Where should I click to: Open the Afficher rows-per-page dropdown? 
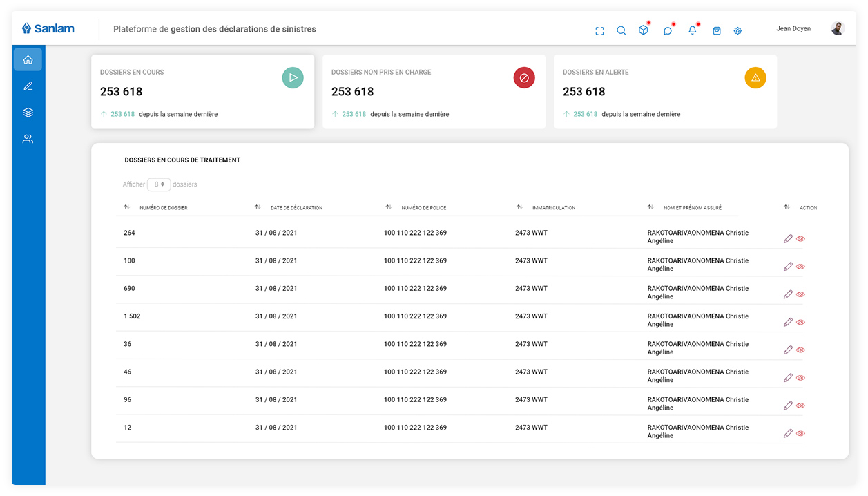(x=158, y=184)
